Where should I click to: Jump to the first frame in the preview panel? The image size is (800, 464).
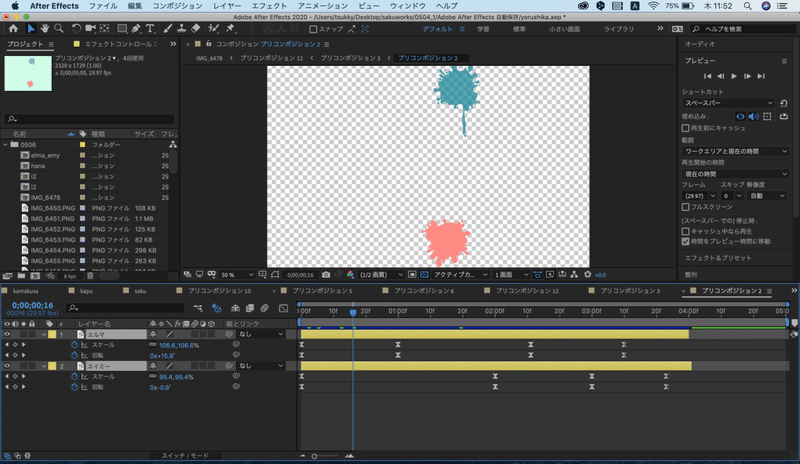coord(707,76)
